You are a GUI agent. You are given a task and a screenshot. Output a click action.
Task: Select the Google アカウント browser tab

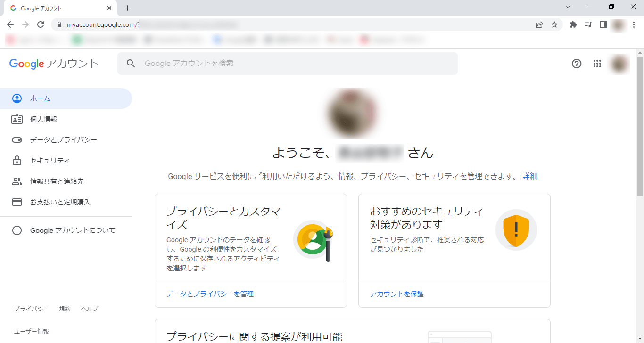pos(60,8)
